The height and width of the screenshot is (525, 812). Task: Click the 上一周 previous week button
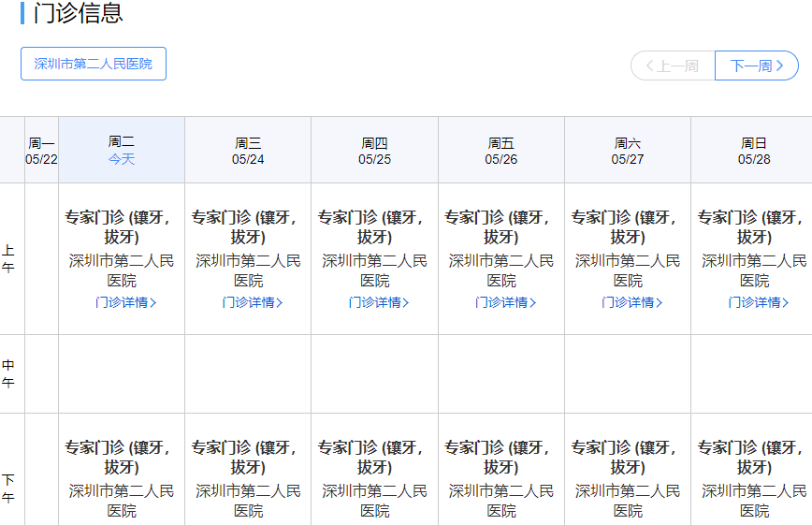[673, 66]
